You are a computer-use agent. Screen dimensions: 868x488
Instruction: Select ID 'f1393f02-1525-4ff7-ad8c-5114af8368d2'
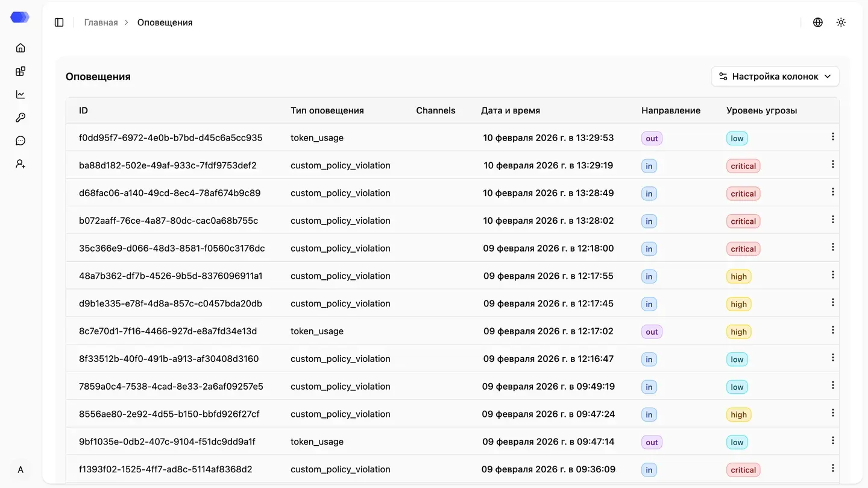point(166,469)
